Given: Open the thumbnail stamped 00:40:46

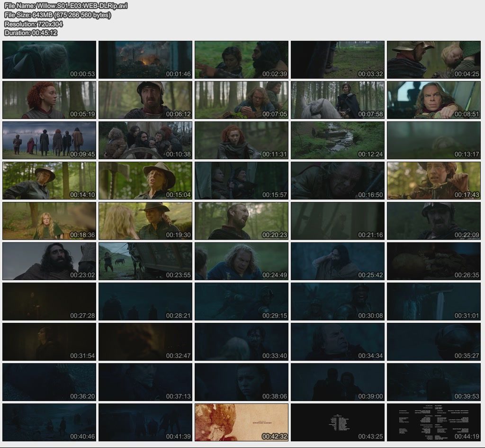Looking at the screenshot, I should point(49,422).
